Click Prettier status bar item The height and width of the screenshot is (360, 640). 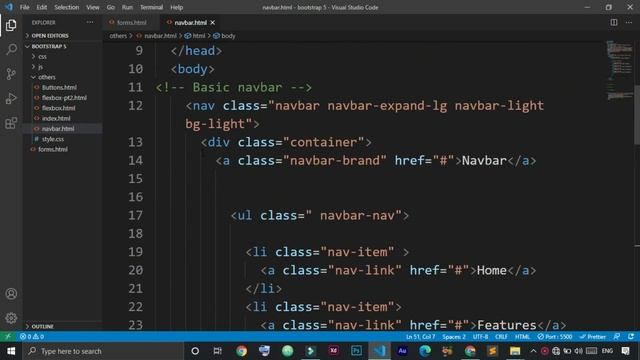[592, 337]
